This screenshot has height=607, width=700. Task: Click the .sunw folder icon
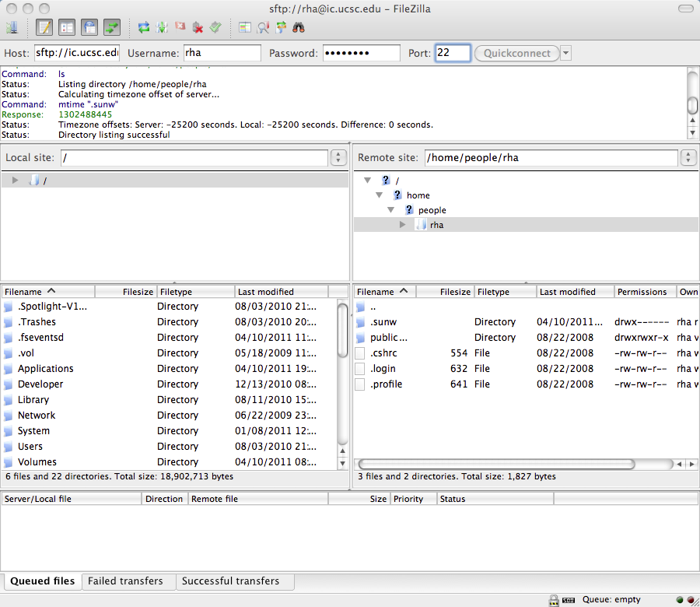coord(361,322)
